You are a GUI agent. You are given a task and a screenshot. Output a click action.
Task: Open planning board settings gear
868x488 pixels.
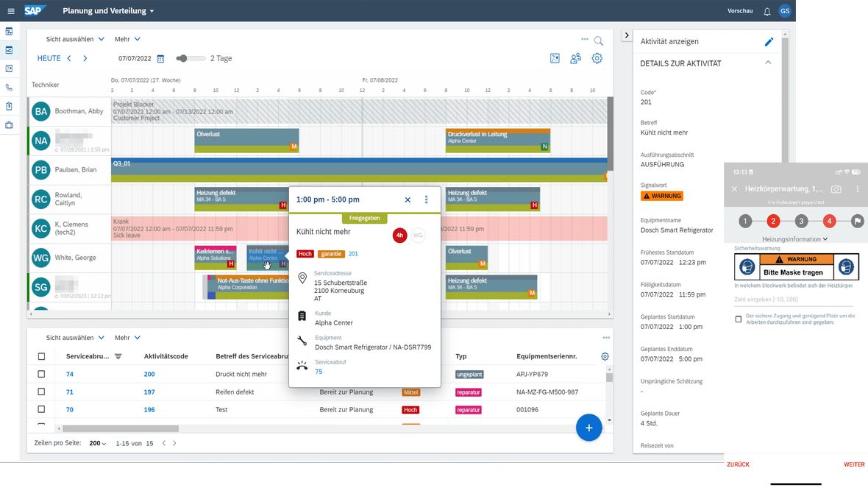(x=597, y=58)
